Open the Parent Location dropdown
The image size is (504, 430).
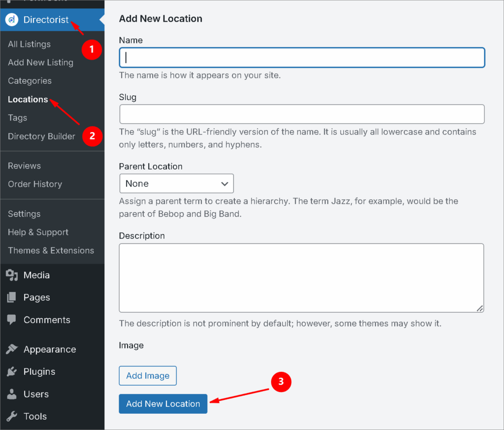pyautogui.click(x=176, y=183)
